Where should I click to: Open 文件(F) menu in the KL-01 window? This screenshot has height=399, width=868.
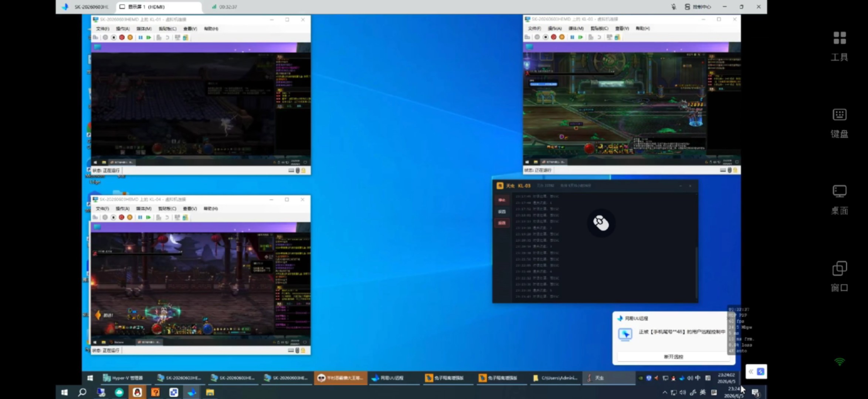(x=102, y=28)
